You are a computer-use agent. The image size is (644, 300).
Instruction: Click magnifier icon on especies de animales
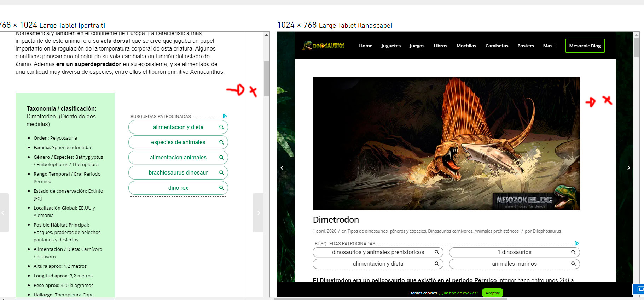coord(221,142)
